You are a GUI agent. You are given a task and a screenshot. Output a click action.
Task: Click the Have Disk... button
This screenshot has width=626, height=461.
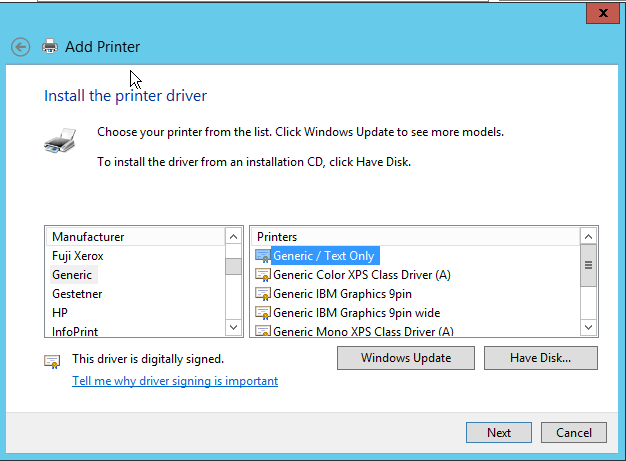(x=540, y=358)
